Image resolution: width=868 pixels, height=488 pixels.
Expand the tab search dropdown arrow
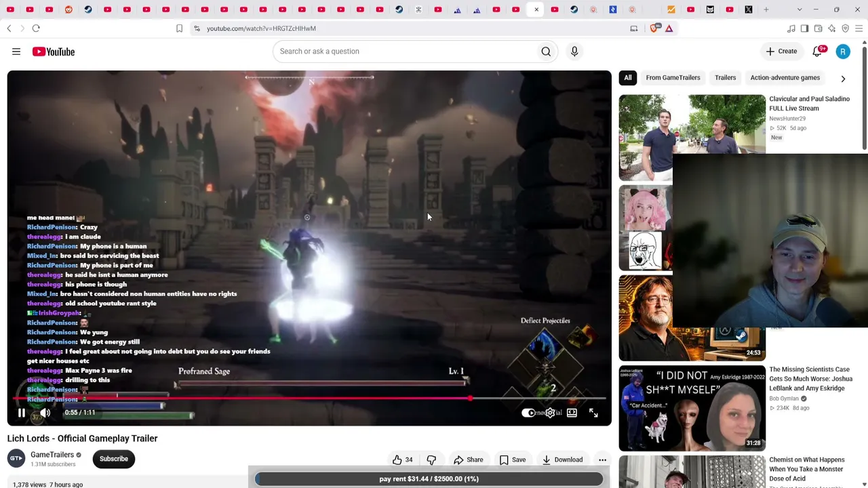pyautogui.click(x=800, y=9)
